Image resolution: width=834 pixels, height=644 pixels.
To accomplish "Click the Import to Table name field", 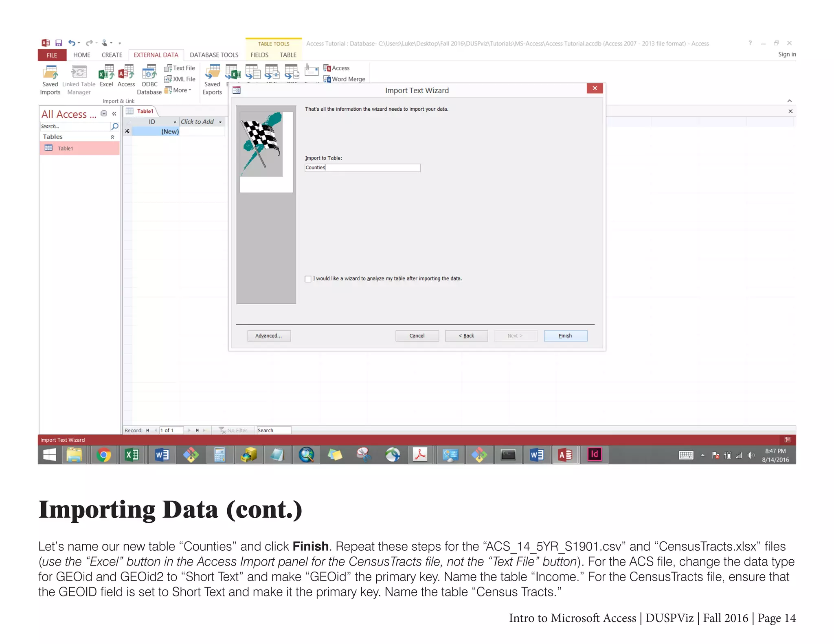I will click(362, 168).
